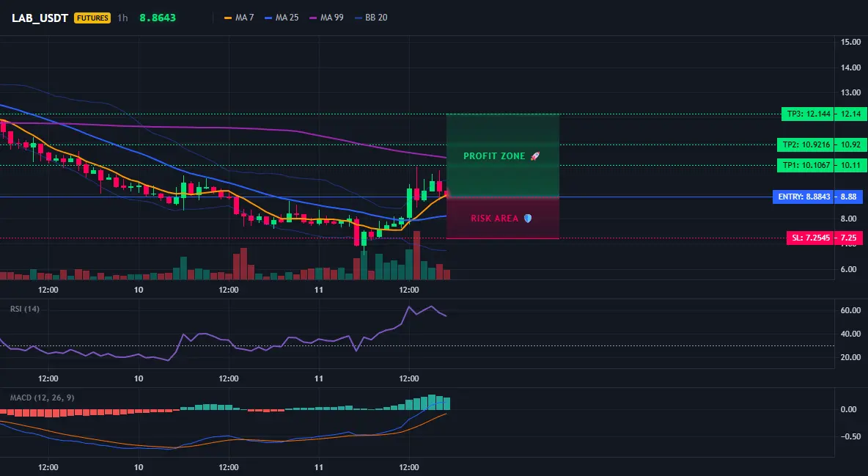Toggle the MA 25 legend item
The width and height of the screenshot is (868, 476).
[282, 18]
